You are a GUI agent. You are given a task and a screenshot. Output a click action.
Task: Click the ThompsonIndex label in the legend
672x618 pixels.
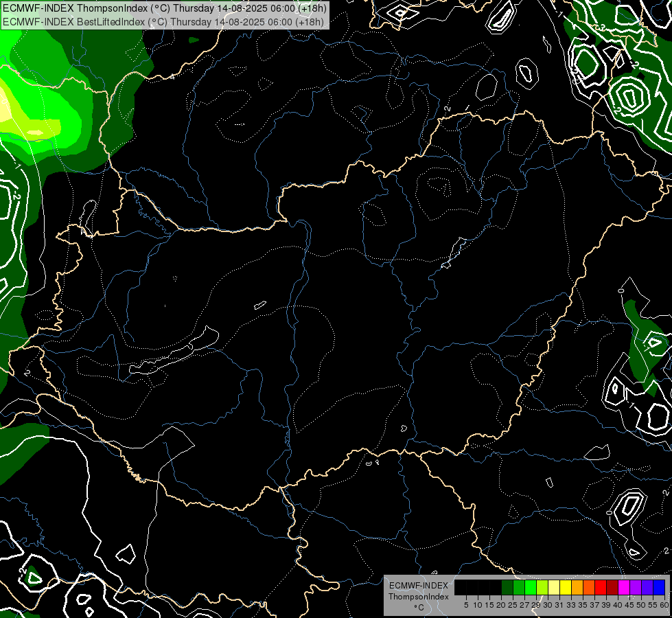pyautogui.click(x=419, y=597)
